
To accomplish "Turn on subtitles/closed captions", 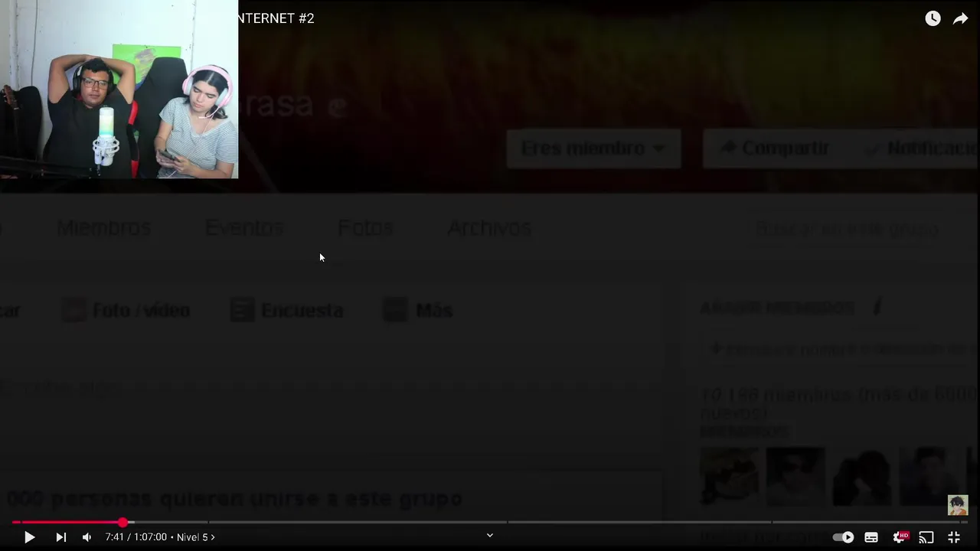I will [x=871, y=537].
